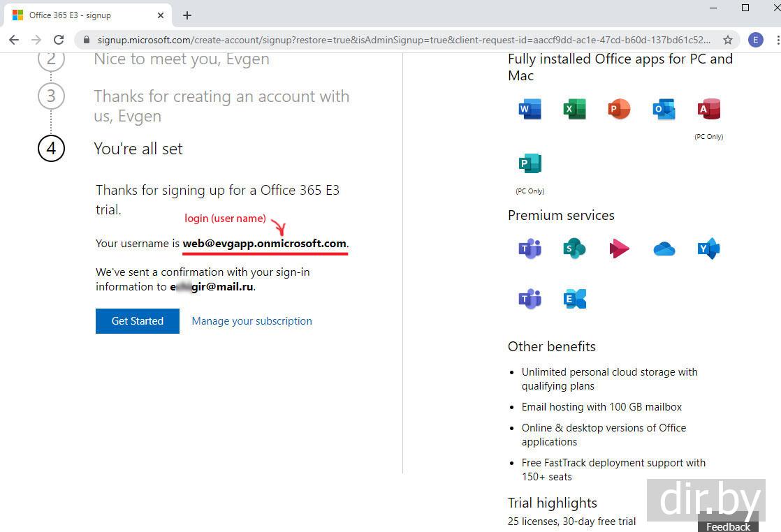Click the Other benefits heading
This screenshot has width=781, height=532.
point(551,346)
